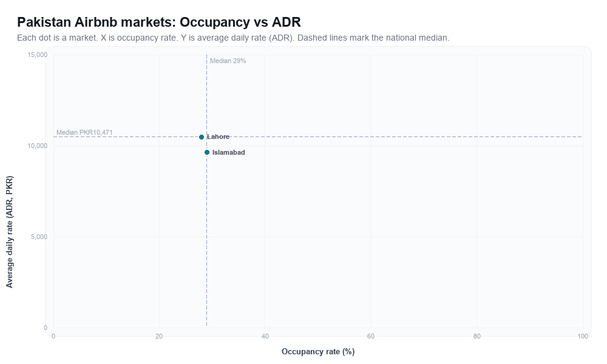Click the 'Median 29%' annotation
This screenshot has width=607, height=364.
coord(228,61)
